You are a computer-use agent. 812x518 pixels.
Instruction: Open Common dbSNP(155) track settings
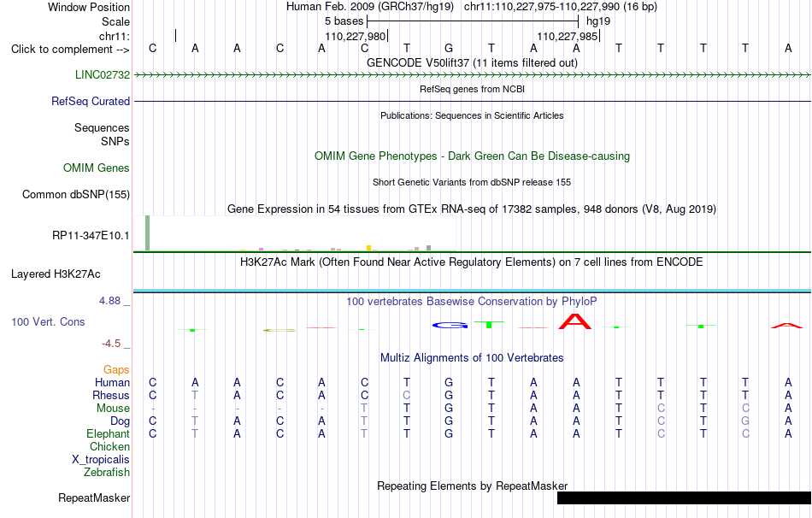pos(76,194)
